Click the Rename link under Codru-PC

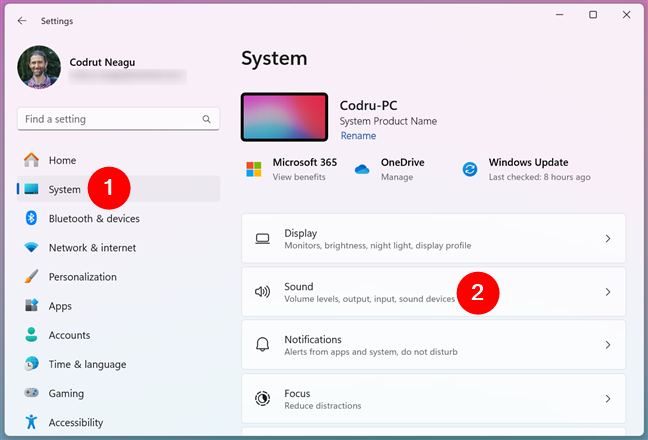click(x=358, y=136)
